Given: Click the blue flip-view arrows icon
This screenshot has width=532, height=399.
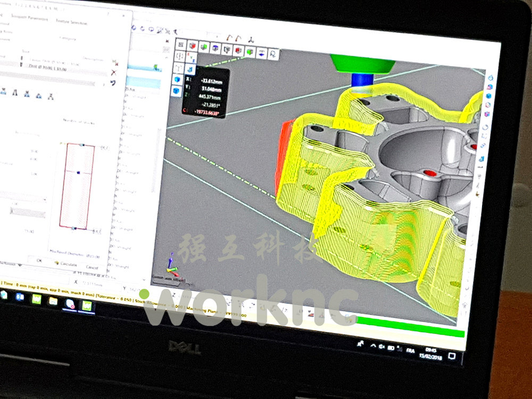Looking at the screenshot, I should pos(262,53).
